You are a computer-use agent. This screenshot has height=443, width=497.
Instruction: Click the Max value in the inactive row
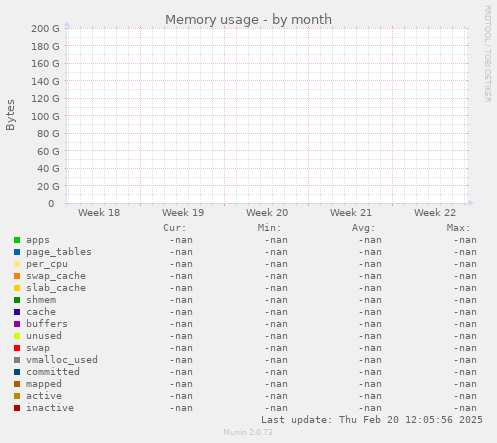click(x=465, y=408)
